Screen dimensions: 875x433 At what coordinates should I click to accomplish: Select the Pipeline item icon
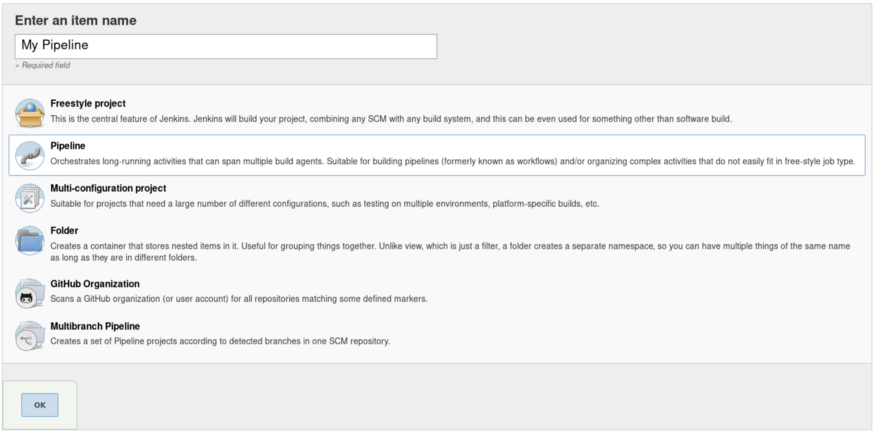[30, 154]
